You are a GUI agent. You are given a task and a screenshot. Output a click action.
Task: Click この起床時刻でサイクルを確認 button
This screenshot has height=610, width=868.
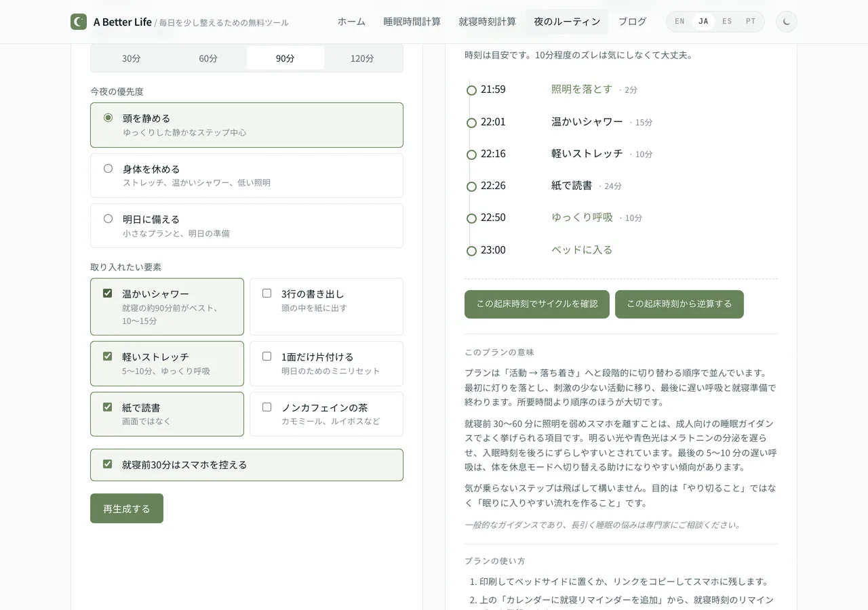(537, 304)
